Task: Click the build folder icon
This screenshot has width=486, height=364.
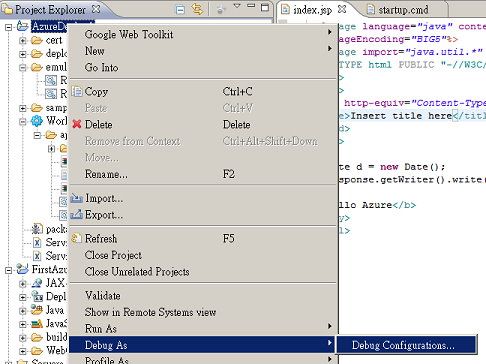Action: (x=37, y=337)
